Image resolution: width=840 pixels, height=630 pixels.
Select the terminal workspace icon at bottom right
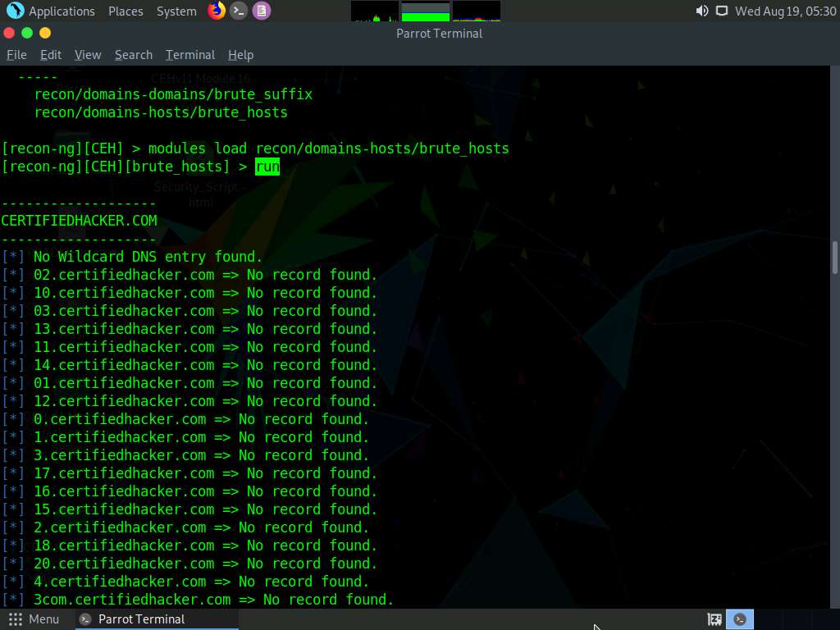tap(740, 619)
